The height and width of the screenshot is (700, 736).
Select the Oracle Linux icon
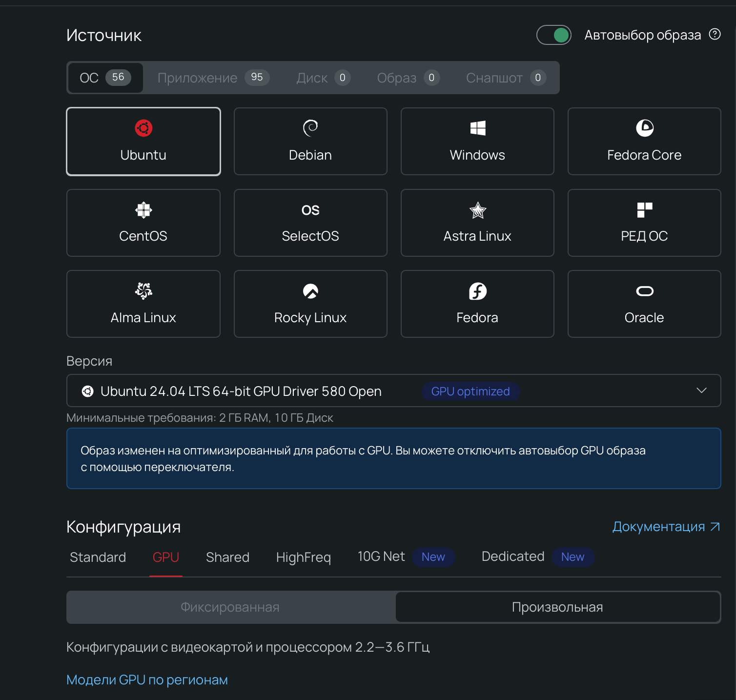[644, 304]
